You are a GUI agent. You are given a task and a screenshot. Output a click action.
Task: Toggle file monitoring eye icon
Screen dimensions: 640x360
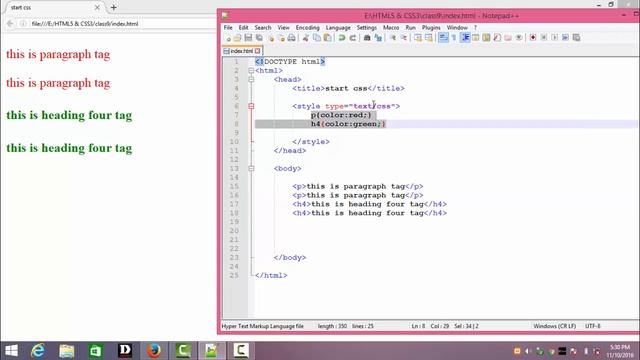coord(519,38)
